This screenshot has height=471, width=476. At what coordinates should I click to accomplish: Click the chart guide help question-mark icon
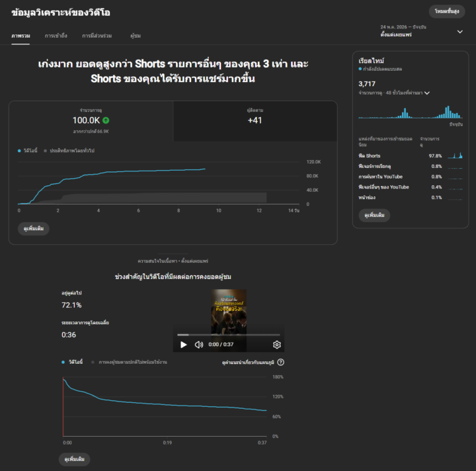[281, 363]
